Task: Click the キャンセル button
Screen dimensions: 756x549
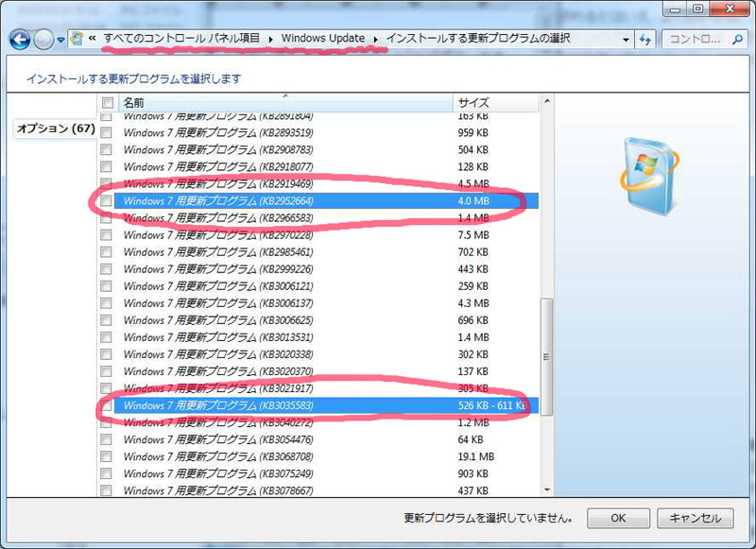Action: [x=695, y=518]
